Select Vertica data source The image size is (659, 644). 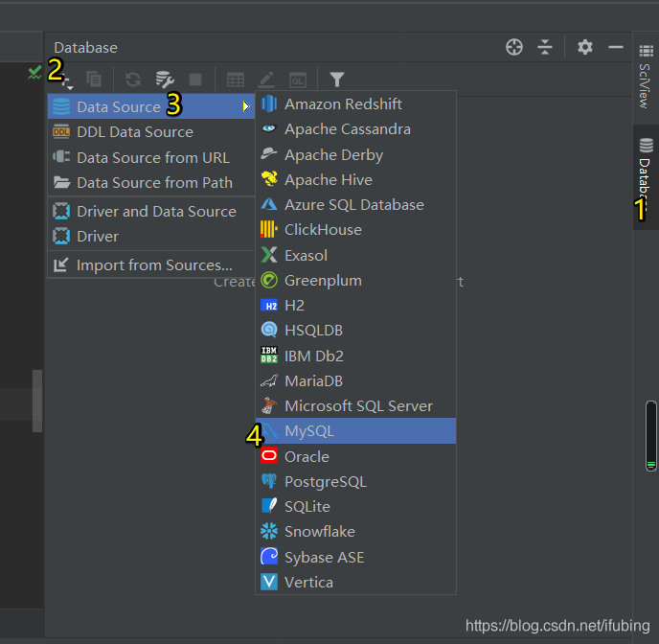(x=355, y=583)
